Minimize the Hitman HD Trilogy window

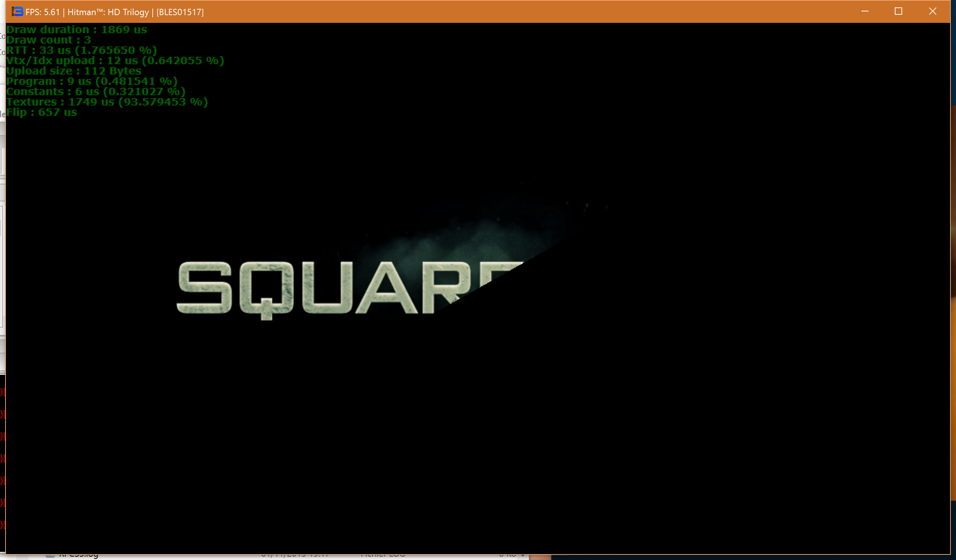[865, 11]
